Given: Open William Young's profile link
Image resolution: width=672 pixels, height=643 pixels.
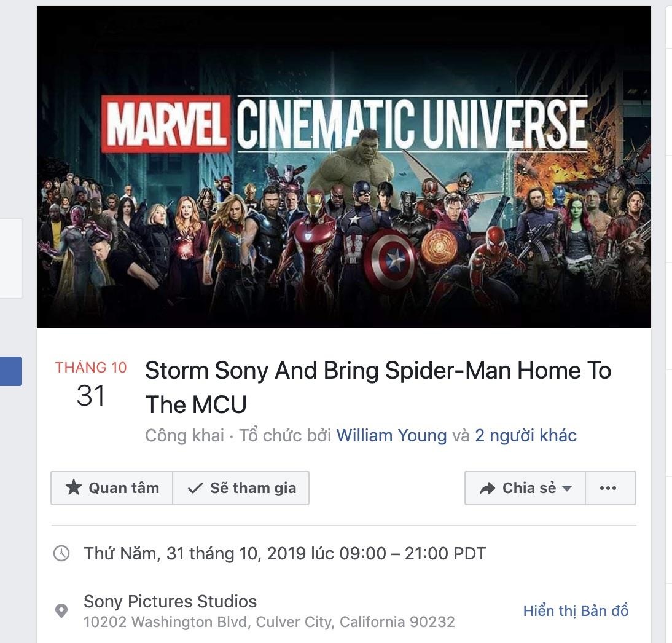Looking at the screenshot, I should coord(391,436).
